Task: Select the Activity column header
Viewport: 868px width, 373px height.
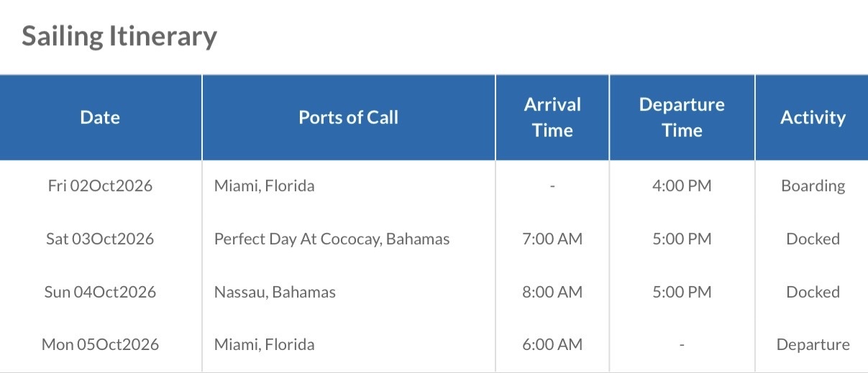Action: tap(813, 117)
